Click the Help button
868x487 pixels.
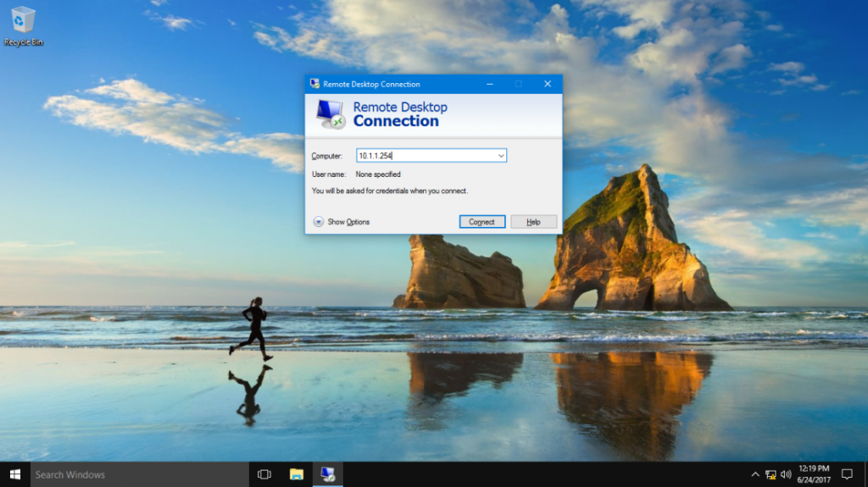click(533, 222)
